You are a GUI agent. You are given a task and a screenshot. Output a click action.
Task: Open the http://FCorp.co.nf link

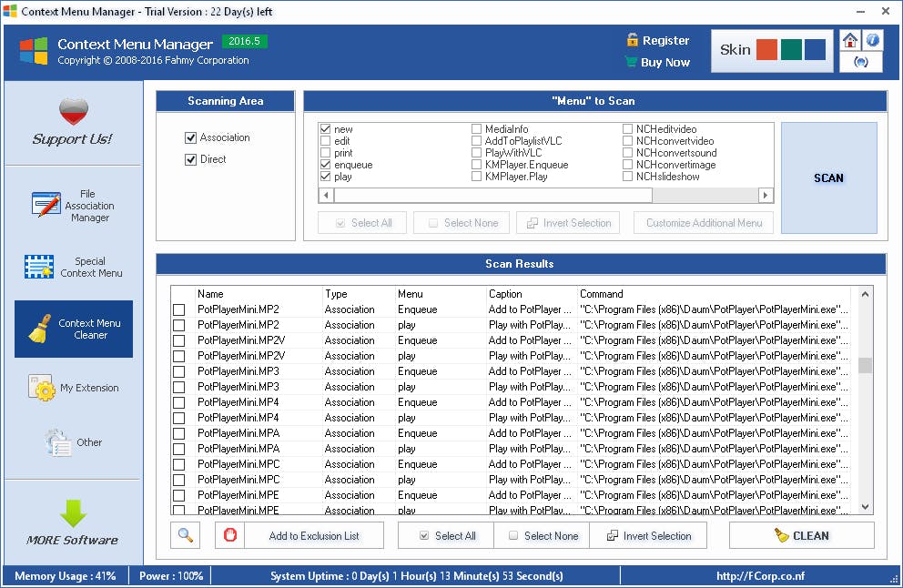click(760, 576)
